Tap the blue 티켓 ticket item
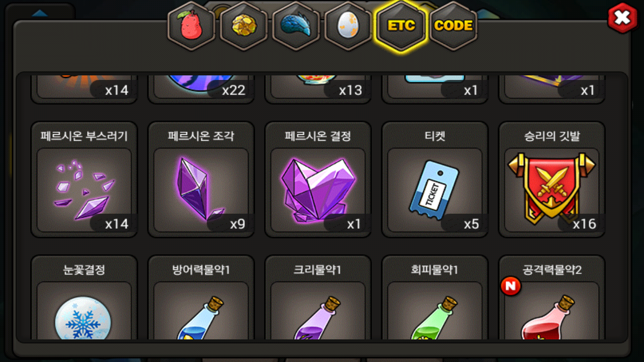Image resolution: width=644 pixels, height=362 pixels. tap(435, 179)
